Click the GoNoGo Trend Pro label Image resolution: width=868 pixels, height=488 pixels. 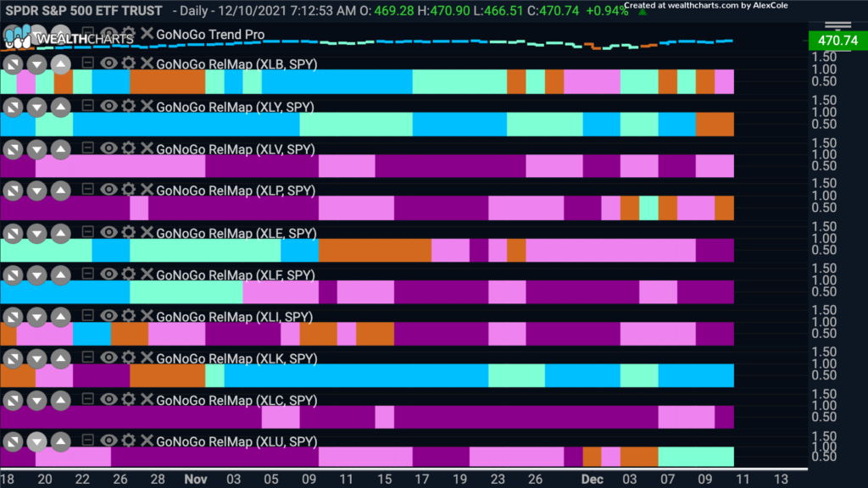point(210,34)
